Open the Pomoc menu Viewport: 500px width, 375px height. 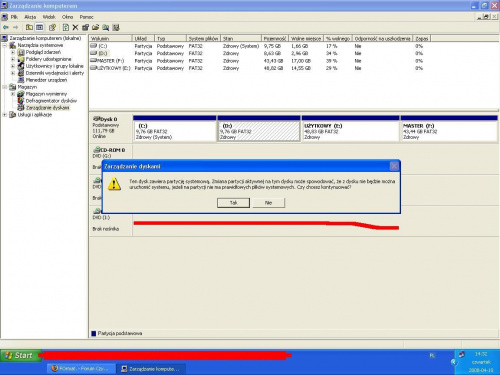(86, 17)
